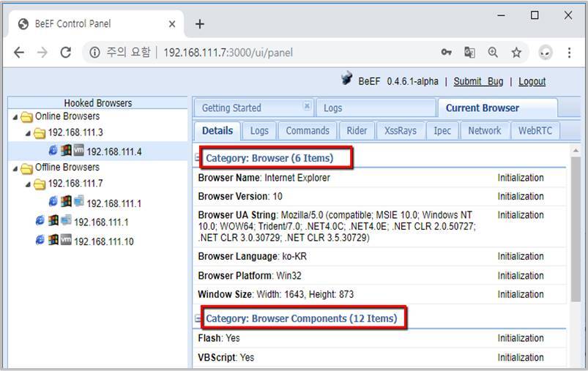Screen dimensions: 588x371
Task: Reload the BeEF panel page
Action: [66, 53]
